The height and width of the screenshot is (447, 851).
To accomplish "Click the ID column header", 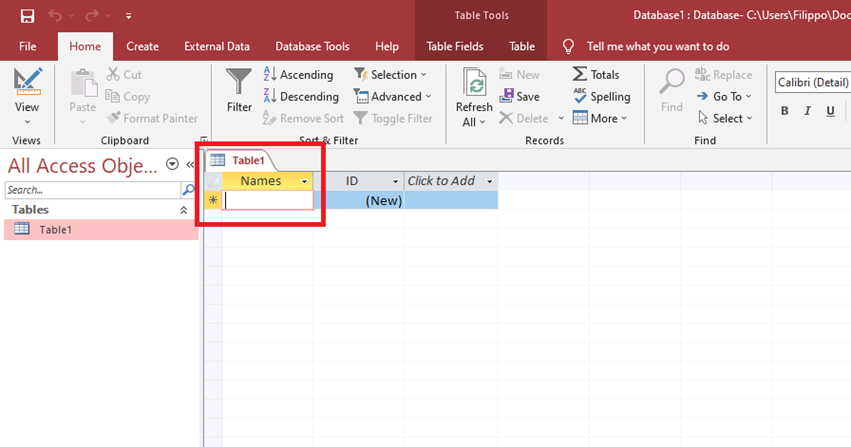I will click(352, 181).
